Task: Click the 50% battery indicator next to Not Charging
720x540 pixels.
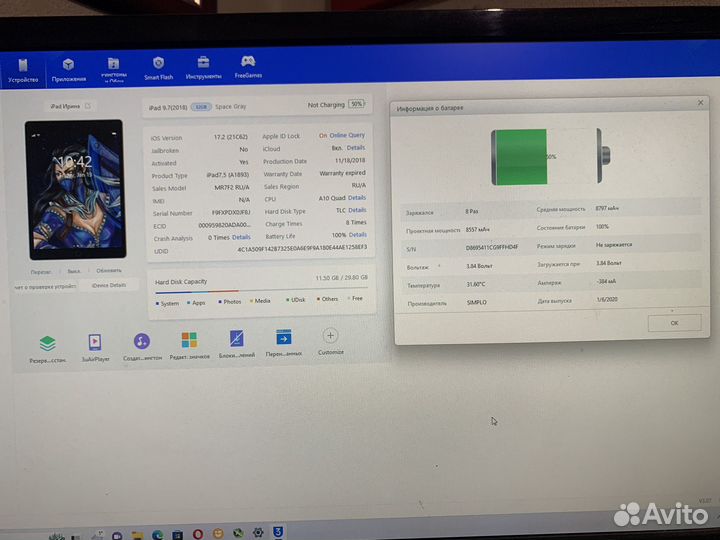Action: [357, 104]
